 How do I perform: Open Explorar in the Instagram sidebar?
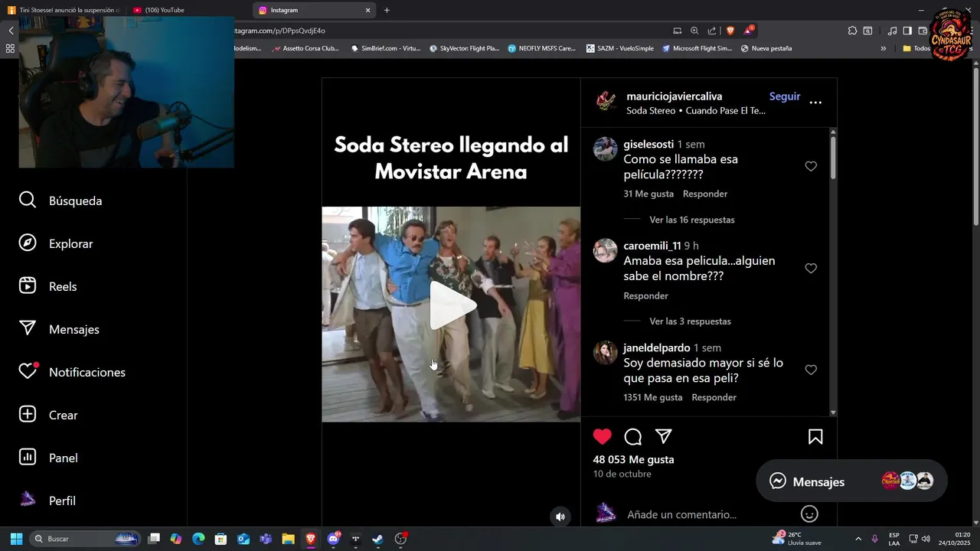tap(56, 243)
